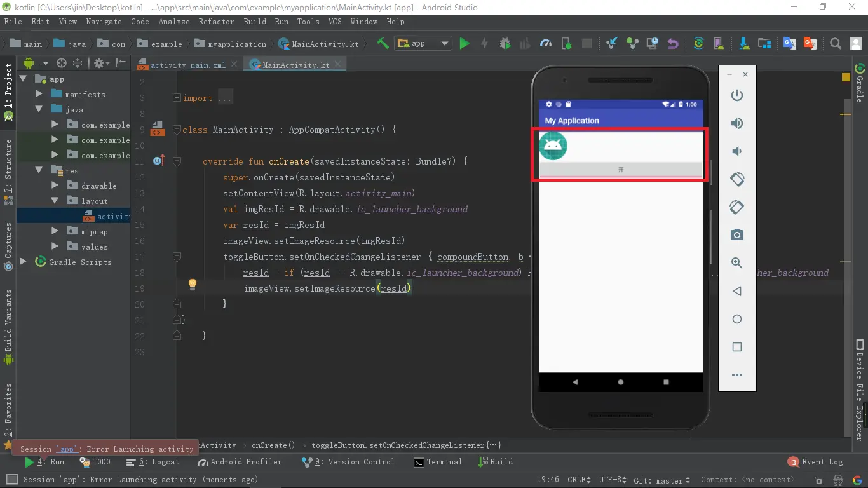
Task: Click override gutter icon on line 11
Action: point(159,161)
